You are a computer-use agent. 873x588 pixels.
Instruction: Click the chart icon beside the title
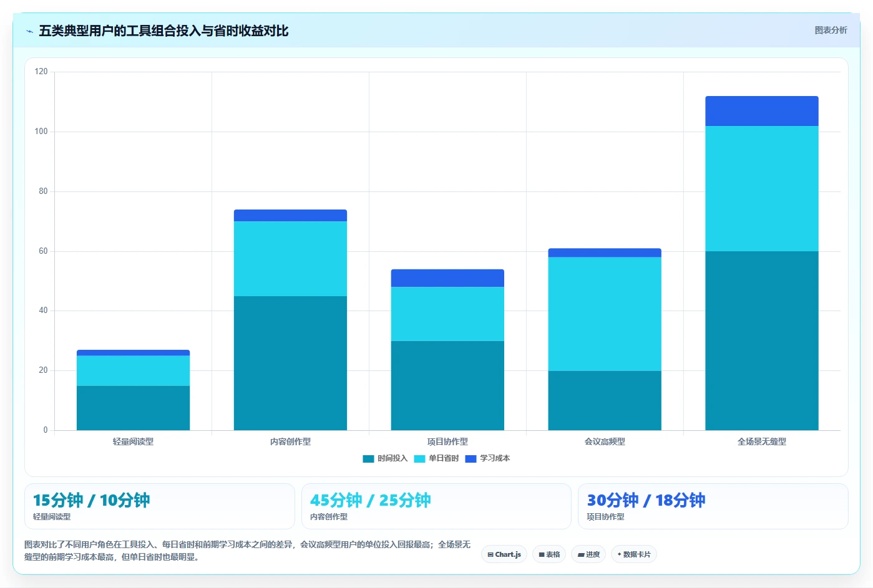(29, 31)
